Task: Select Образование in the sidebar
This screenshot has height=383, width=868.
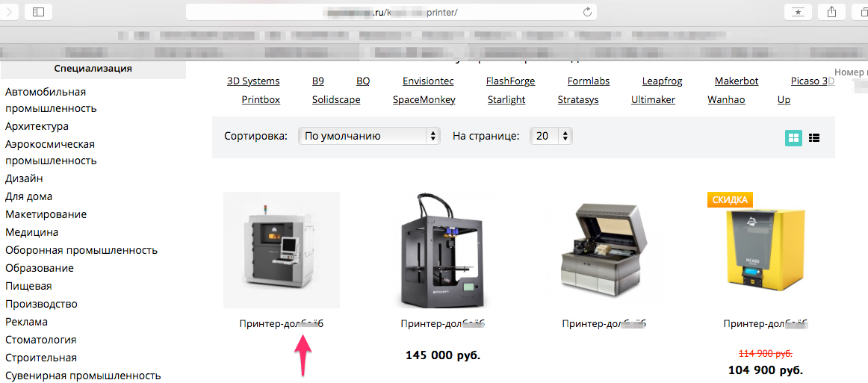Action: [40, 269]
